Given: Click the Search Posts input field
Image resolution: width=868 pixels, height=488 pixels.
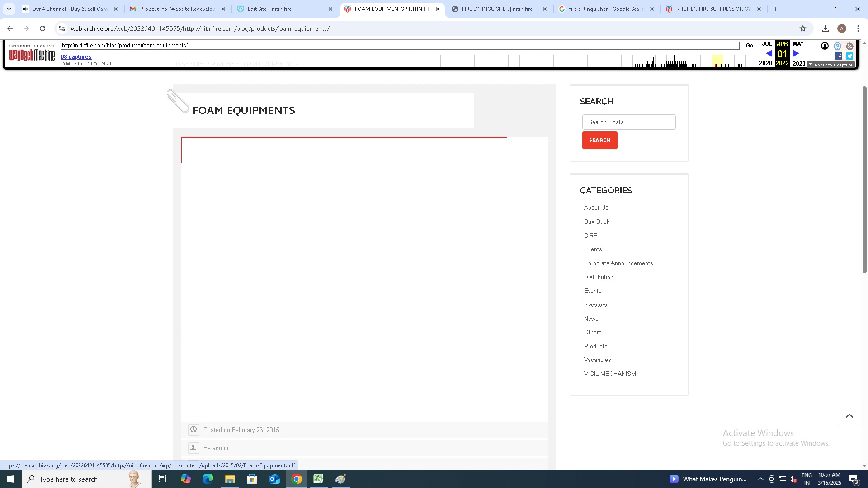Looking at the screenshot, I should (x=629, y=122).
